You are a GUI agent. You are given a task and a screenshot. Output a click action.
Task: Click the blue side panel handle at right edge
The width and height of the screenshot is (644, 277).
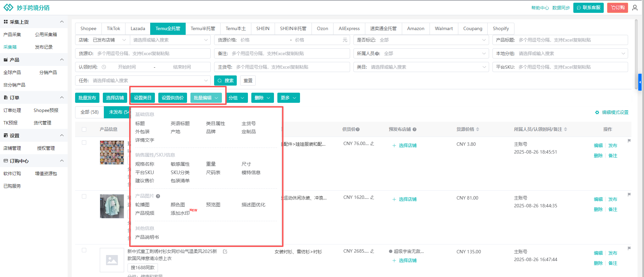[640, 82]
